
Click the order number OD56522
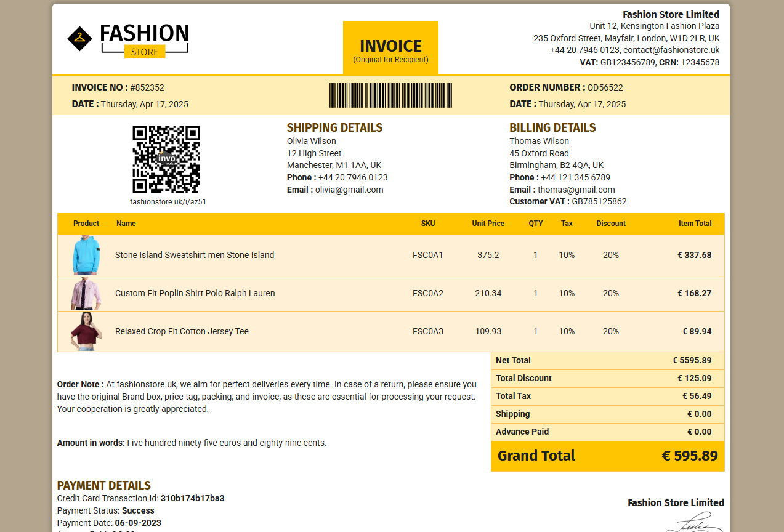click(605, 87)
